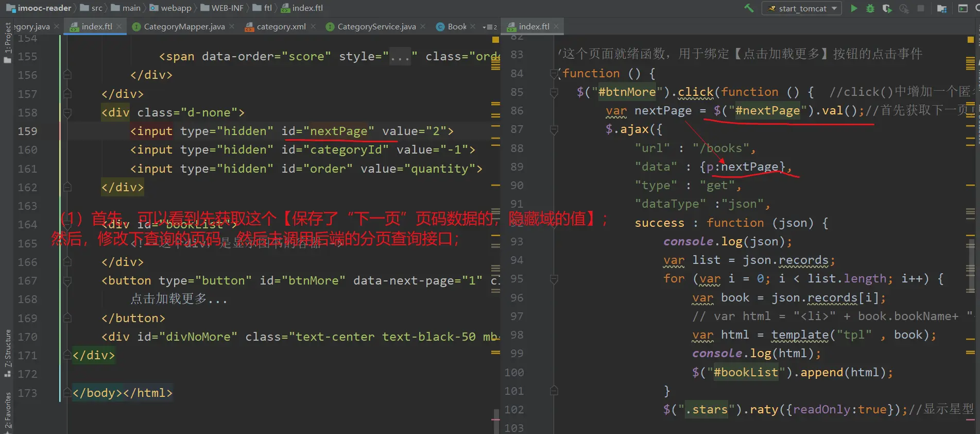This screenshot has height=434, width=980.
Task: Click the main folder breadcrumb
Action: click(x=126, y=8)
